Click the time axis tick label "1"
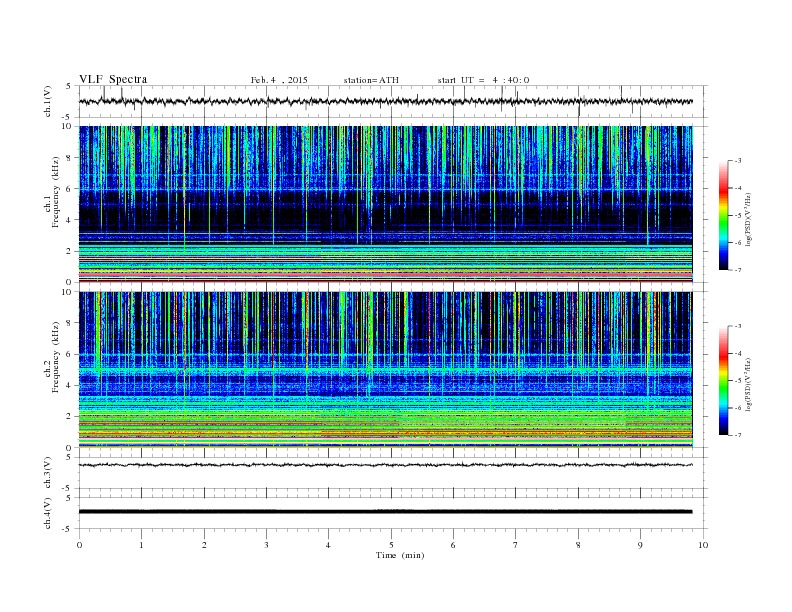Screen dimensions: 792x612 pos(142,545)
